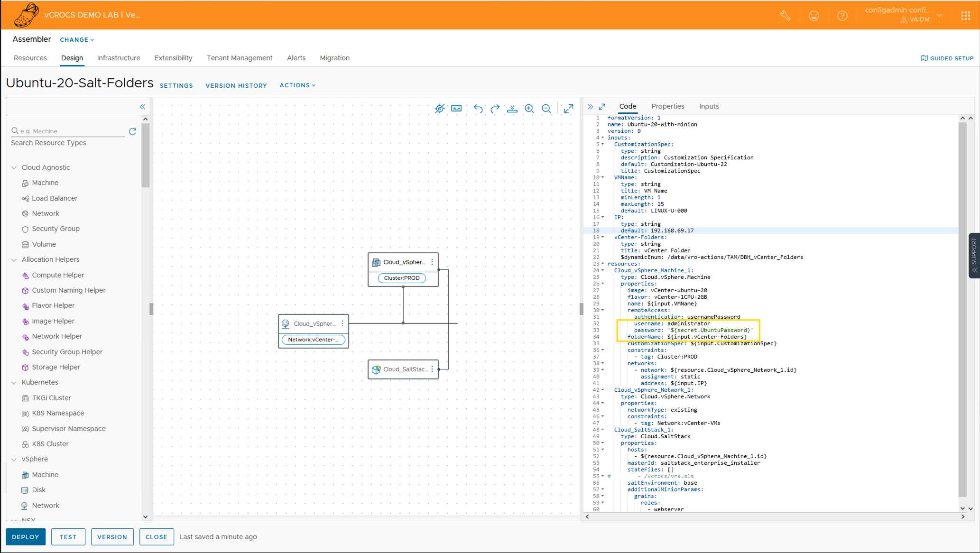Open the VERSION HISTORY link
Image resolution: width=980 pixels, height=553 pixels.
(236, 86)
